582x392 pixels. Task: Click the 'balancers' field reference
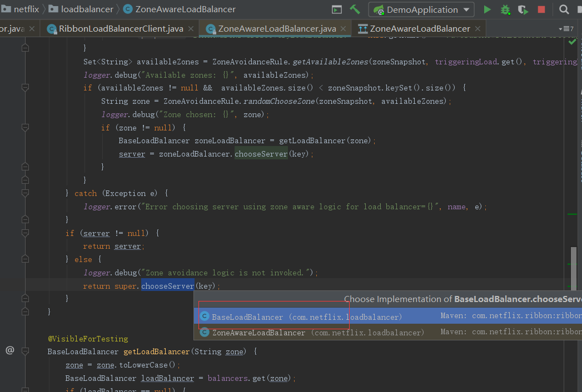tap(228, 378)
